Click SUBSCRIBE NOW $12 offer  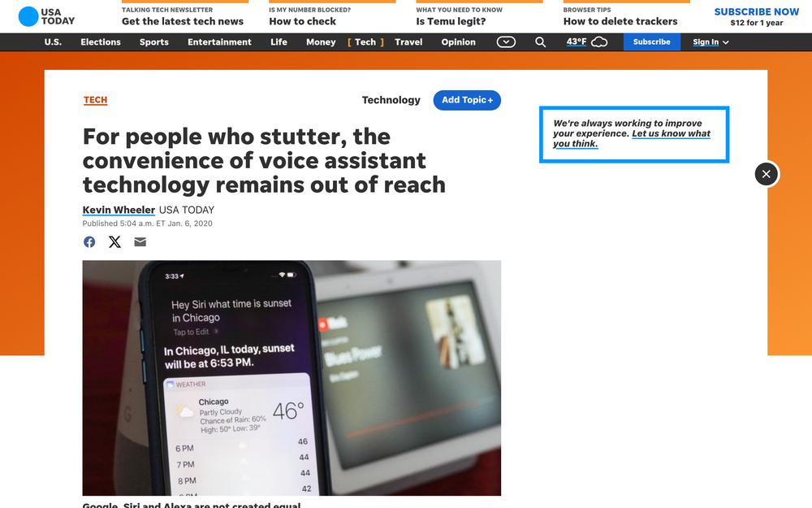click(x=757, y=16)
